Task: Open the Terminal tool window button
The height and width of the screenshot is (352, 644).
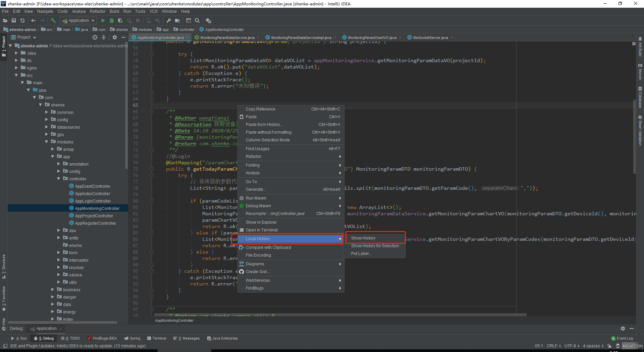Action: [156, 338]
